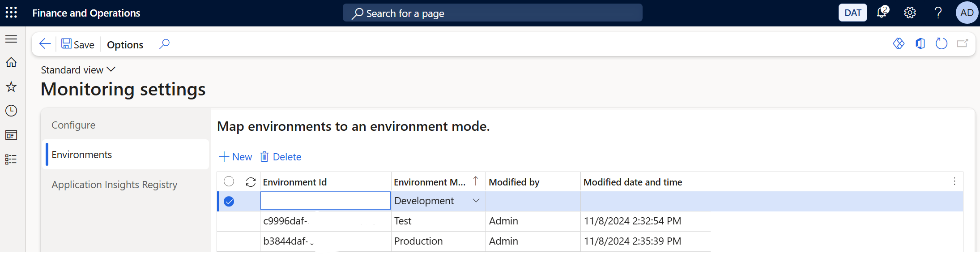Open in Office icon
980x254 pixels.
click(x=920, y=43)
